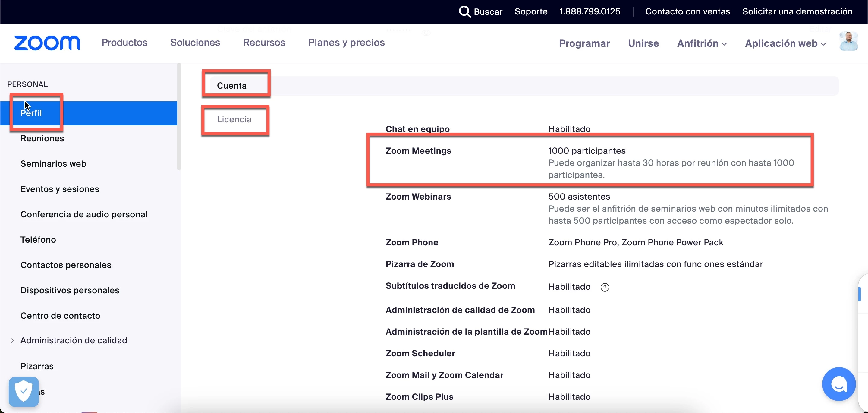Image resolution: width=868 pixels, height=413 pixels.
Task: Open the Aplicación web dropdown
Action: [785, 43]
